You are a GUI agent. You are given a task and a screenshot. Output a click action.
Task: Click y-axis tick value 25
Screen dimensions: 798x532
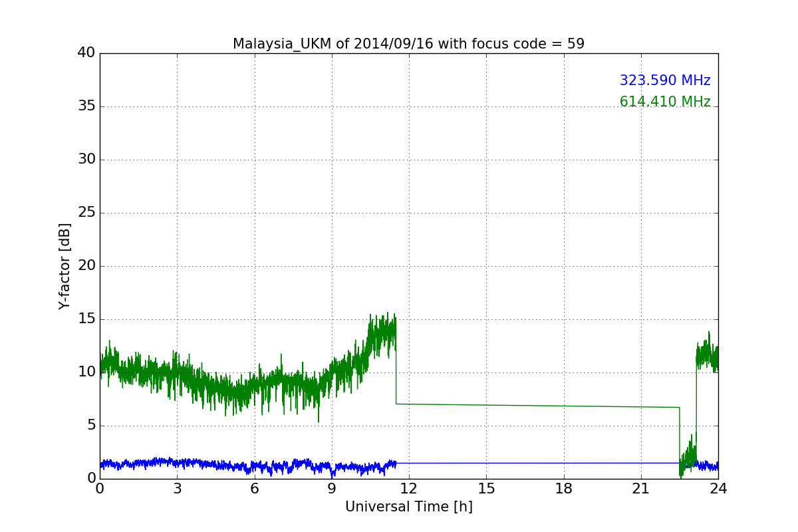86,213
